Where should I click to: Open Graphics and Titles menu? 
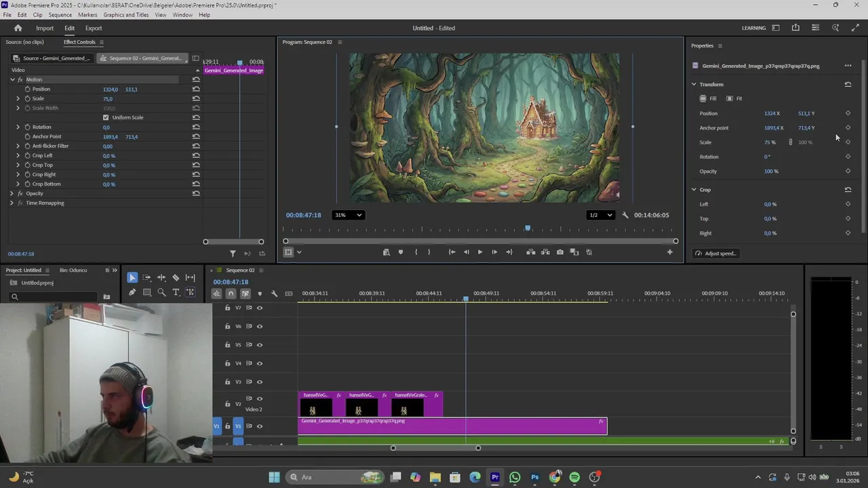click(x=126, y=15)
